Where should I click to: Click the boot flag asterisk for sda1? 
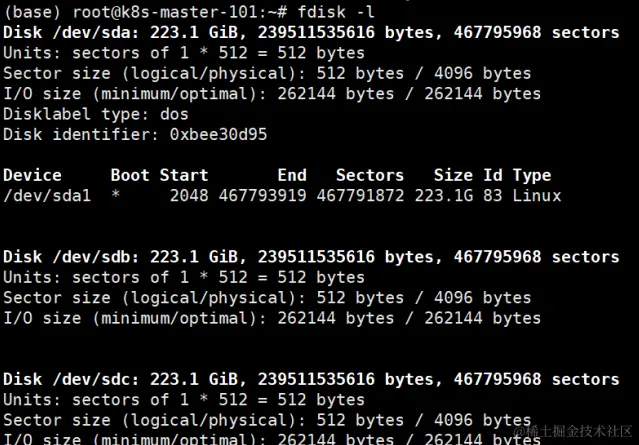click(x=116, y=196)
